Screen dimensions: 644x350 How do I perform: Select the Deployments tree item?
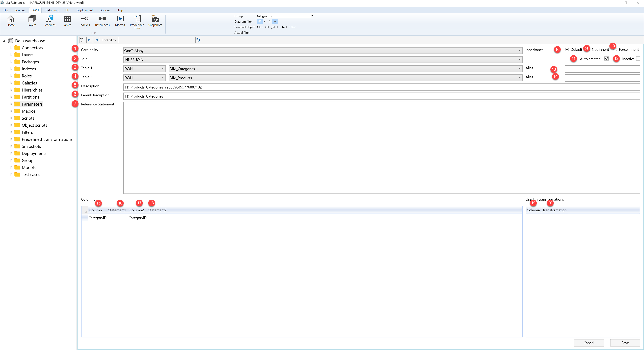coord(34,153)
